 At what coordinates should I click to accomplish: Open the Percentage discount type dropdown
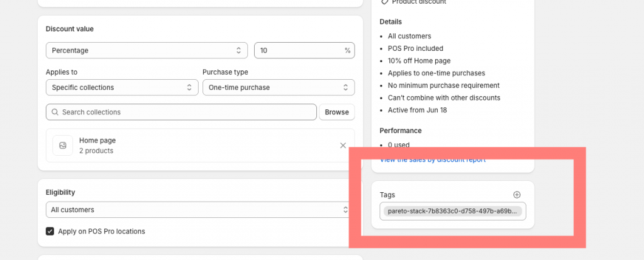tap(147, 50)
